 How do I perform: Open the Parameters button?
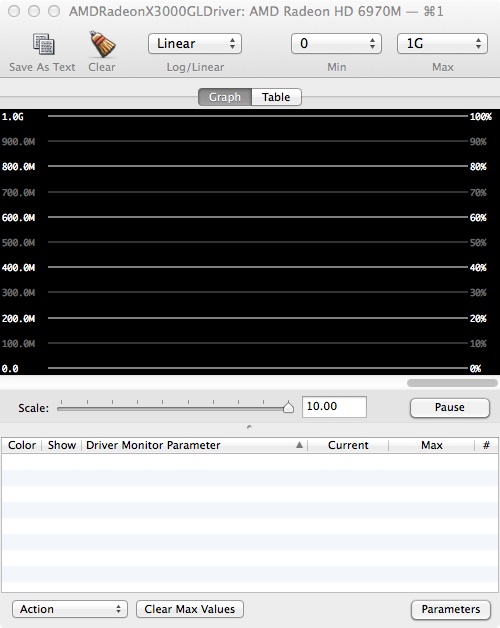451,610
